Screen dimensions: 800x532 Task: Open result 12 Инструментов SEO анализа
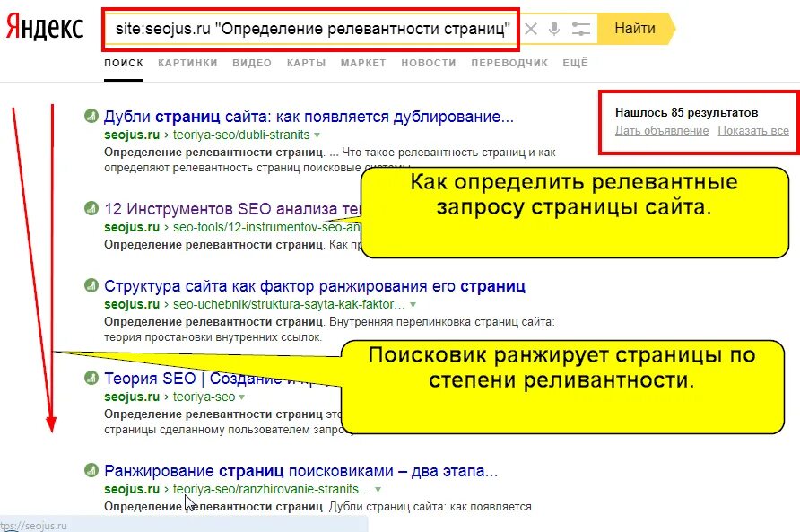pyautogui.click(x=232, y=209)
